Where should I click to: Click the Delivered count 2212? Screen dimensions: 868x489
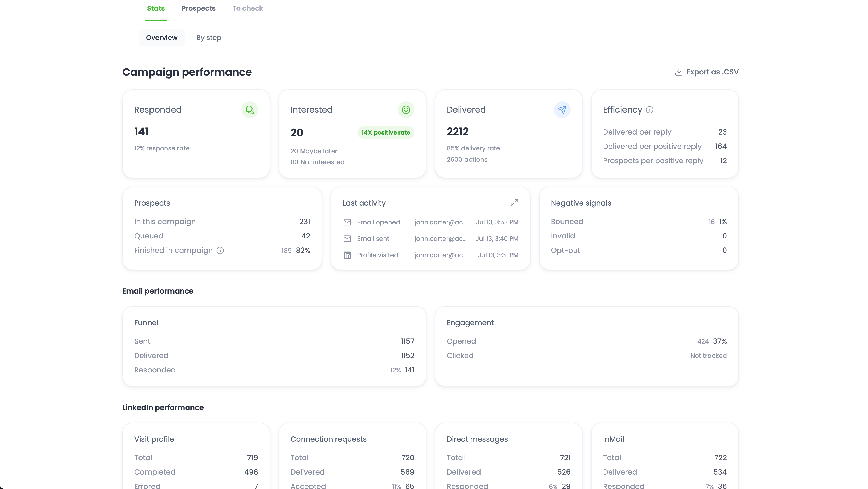[x=458, y=132]
